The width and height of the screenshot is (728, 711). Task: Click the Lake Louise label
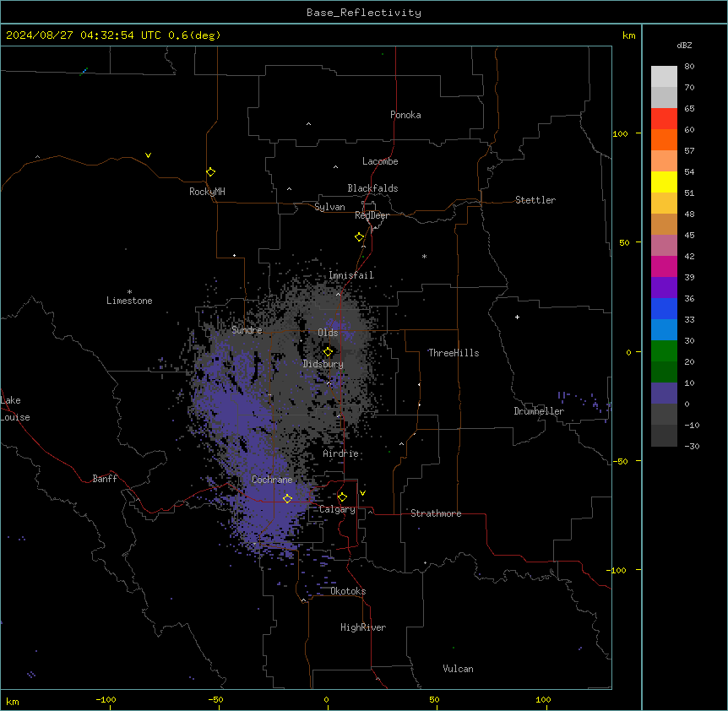[x=15, y=409]
